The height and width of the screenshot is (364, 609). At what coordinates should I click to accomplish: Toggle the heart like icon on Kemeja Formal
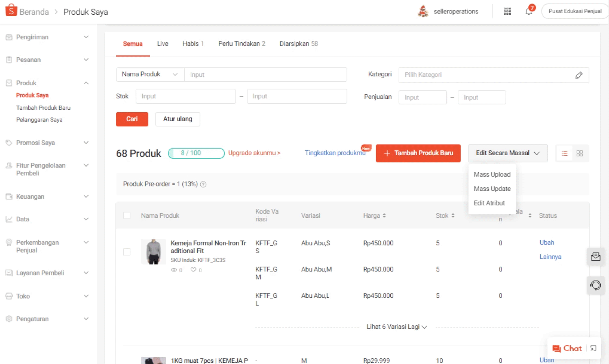pos(194,270)
